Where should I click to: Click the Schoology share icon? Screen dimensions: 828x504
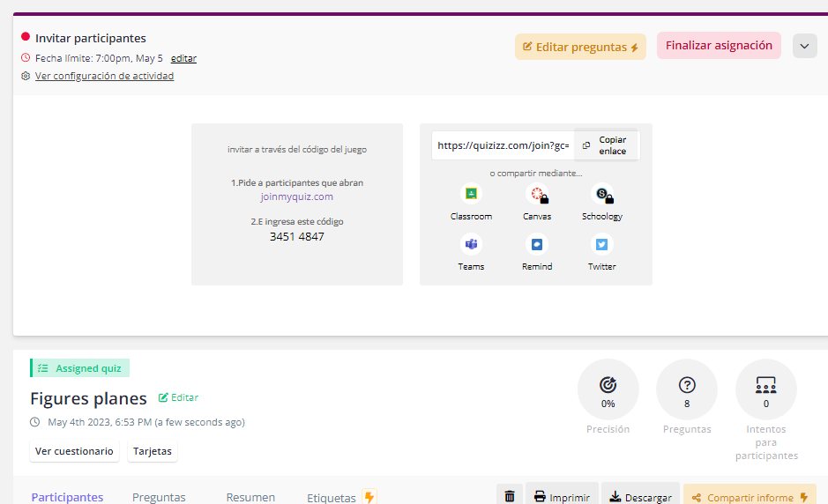601,195
